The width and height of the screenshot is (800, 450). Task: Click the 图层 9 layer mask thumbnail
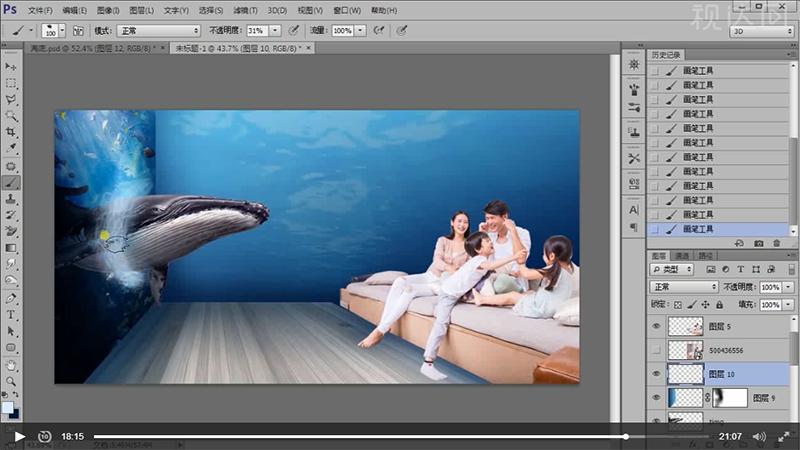pos(729,397)
